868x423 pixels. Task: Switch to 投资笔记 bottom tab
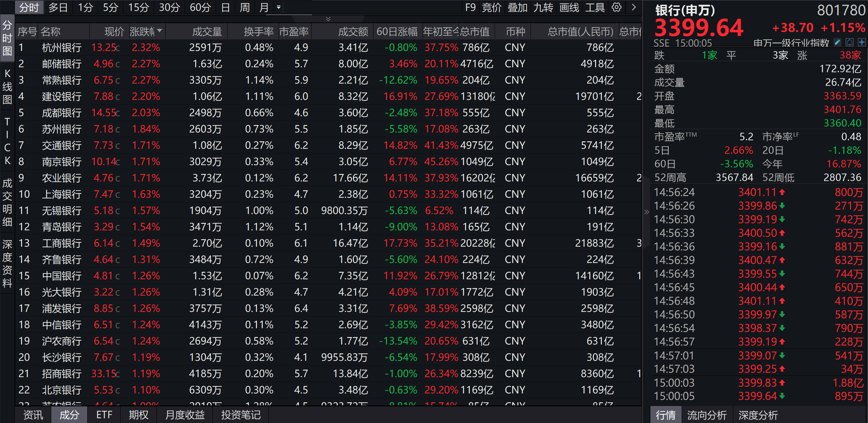click(x=241, y=415)
